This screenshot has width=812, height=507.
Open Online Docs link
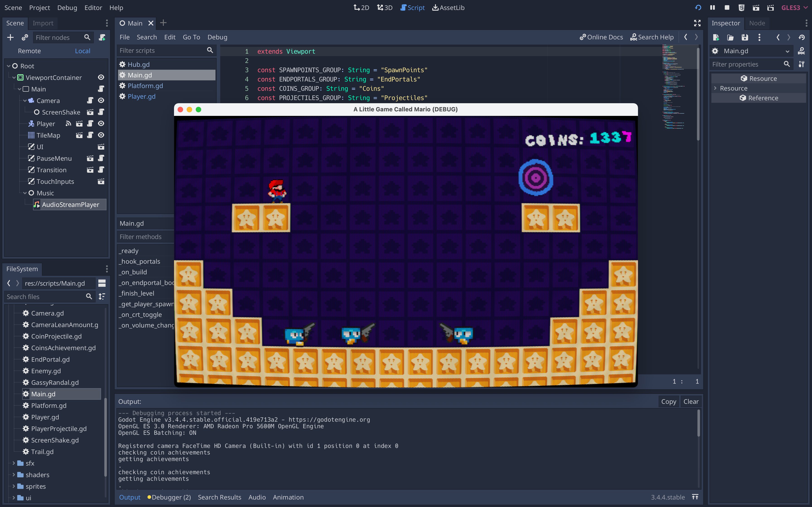pos(601,37)
